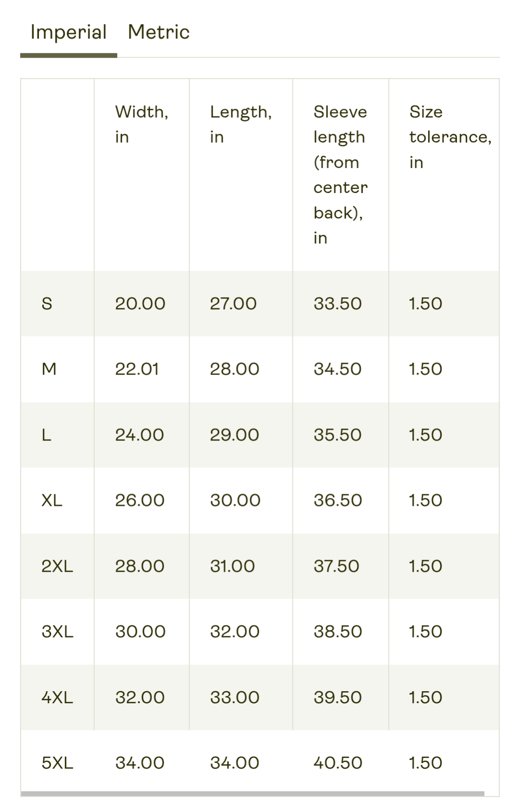This screenshot has height=812, width=519.
Task: Select the 22.01 width value for M
Action: (x=137, y=369)
